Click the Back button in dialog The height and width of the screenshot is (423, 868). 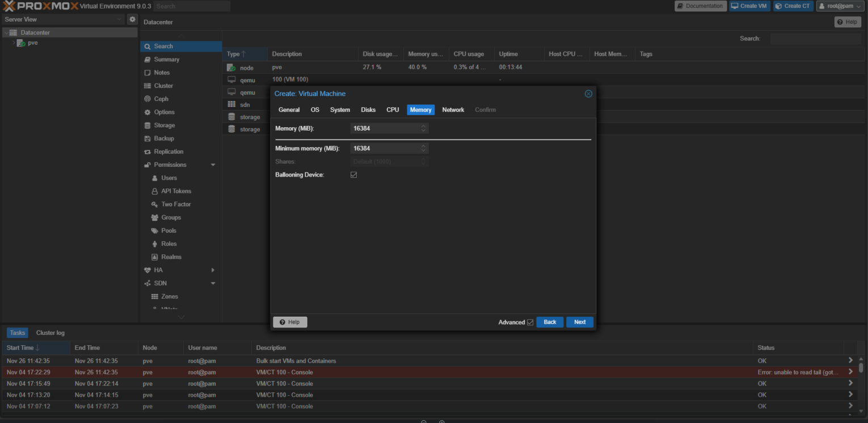point(550,322)
